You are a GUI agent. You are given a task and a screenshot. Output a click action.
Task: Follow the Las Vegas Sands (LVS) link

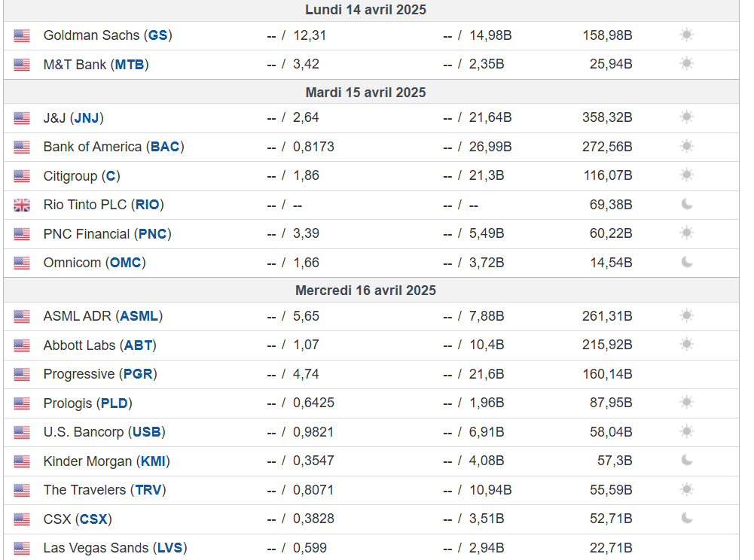[114, 548]
